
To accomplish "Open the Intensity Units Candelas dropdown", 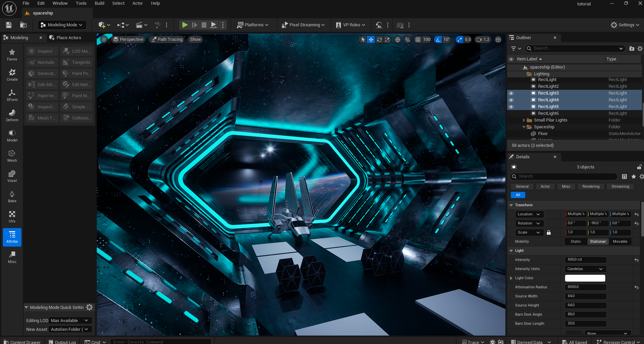I will tap(585, 269).
